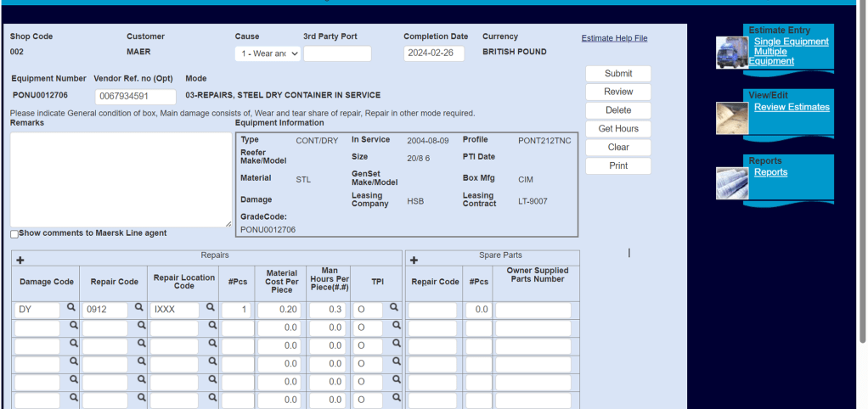Click into the Remarks text area
Image resolution: width=868 pixels, height=409 pixels.
(120, 179)
